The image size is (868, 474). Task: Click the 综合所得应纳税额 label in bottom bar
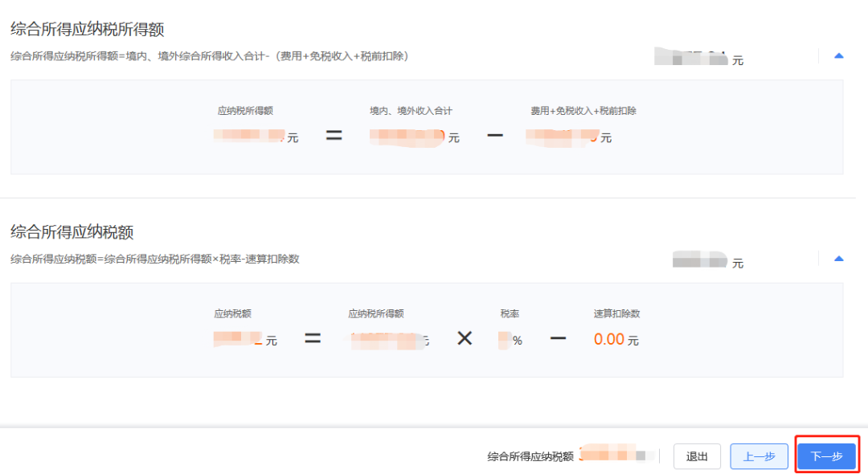coord(530,456)
